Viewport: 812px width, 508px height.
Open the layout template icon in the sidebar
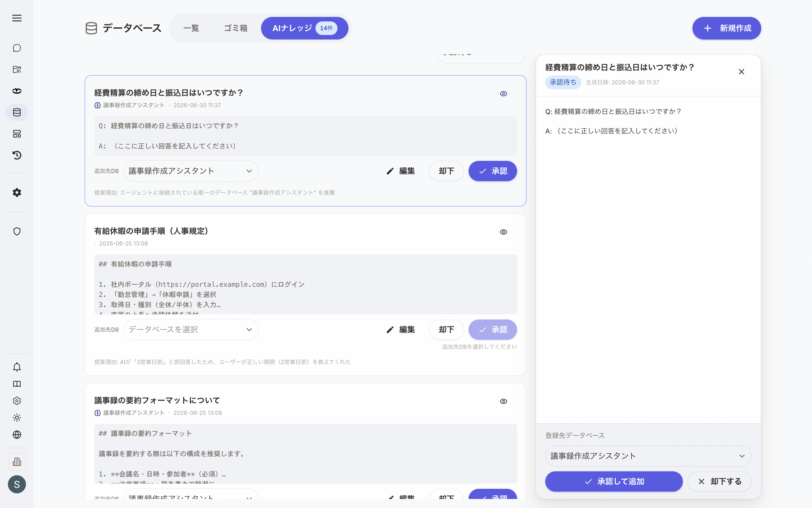pos(17,134)
